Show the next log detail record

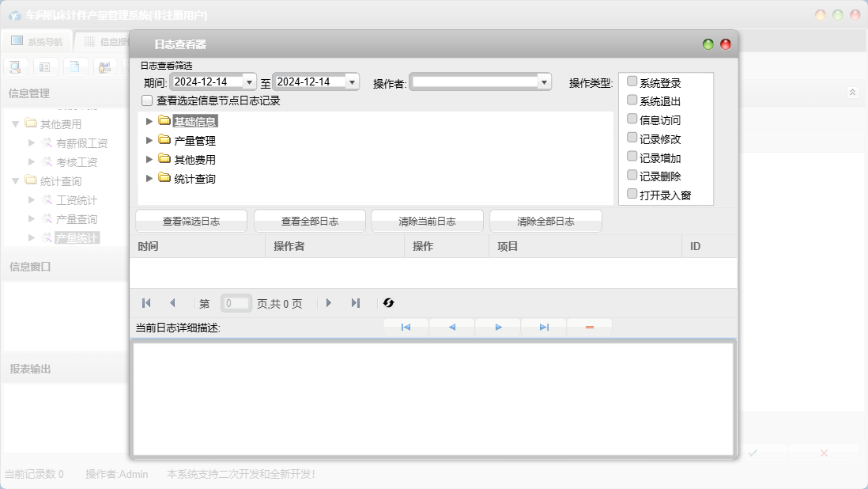(x=498, y=328)
